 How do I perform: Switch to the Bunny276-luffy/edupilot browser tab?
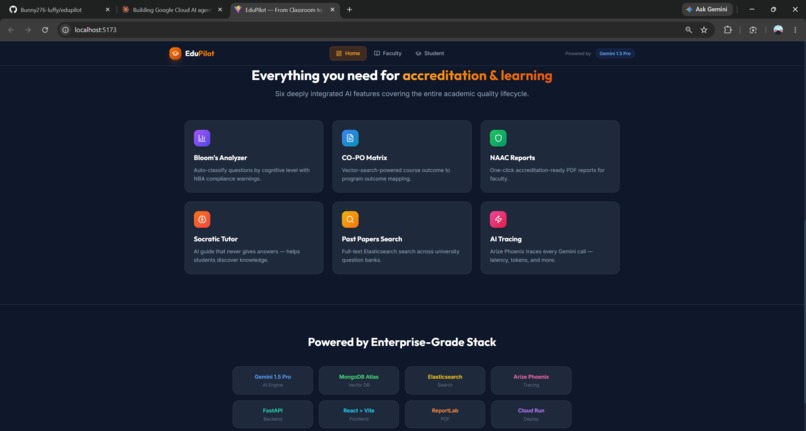58,10
